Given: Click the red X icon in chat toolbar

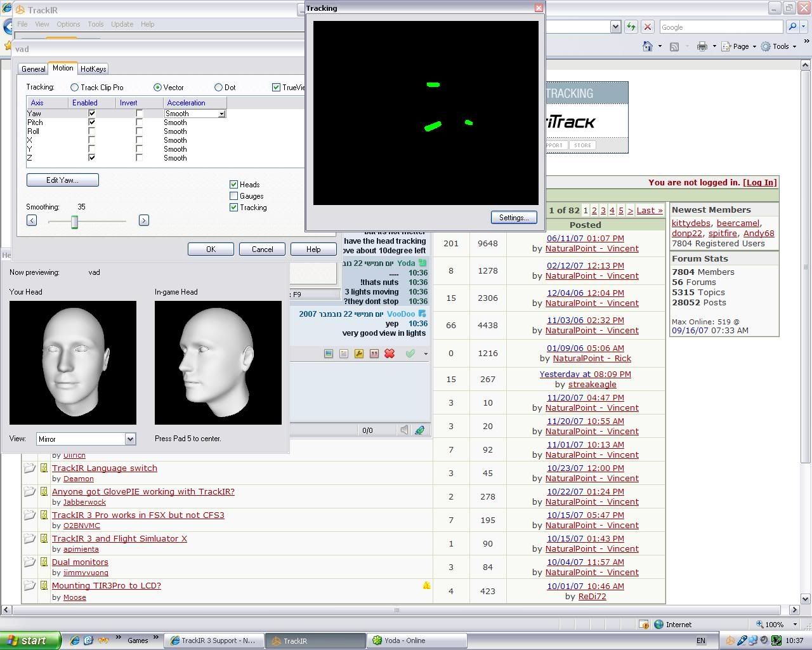Looking at the screenshot, I should click(x=390, y=354).
